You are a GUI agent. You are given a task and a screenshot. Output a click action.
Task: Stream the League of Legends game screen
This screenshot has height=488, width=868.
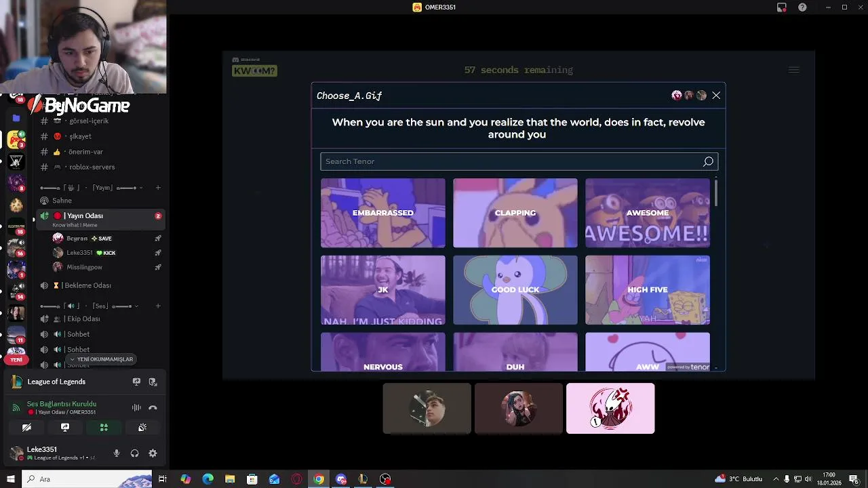pos(136,382)
